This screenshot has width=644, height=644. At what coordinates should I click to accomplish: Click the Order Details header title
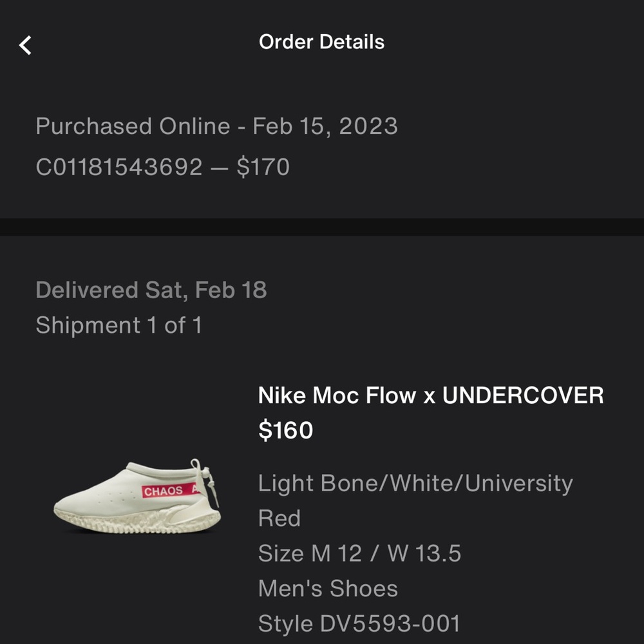(x=321, y=42)
